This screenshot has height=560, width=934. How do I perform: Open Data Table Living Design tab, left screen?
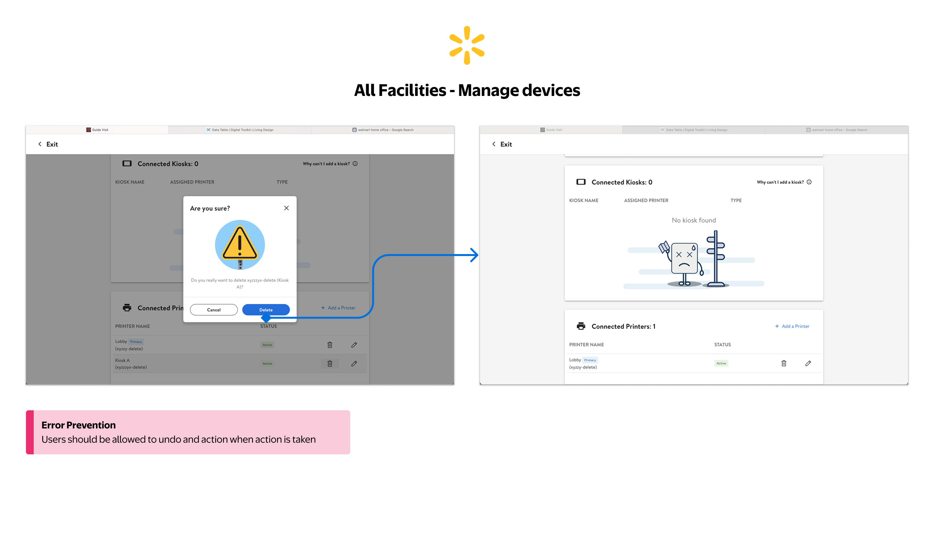tap(240, 130)
